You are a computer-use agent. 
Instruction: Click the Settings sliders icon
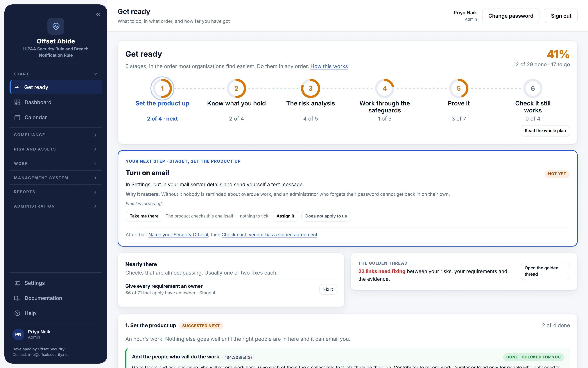click(x=17, y=283)
